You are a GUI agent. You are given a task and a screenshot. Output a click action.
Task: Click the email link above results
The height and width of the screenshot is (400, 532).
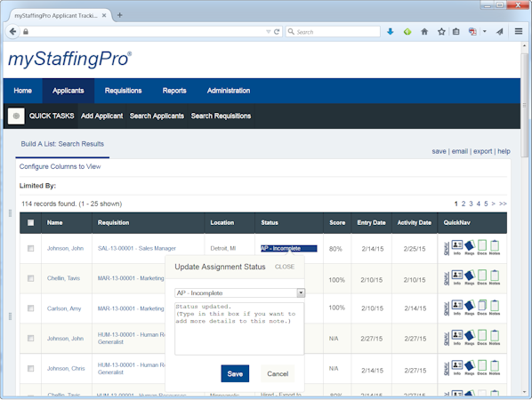pyautogui.click(x=460, y=151)
